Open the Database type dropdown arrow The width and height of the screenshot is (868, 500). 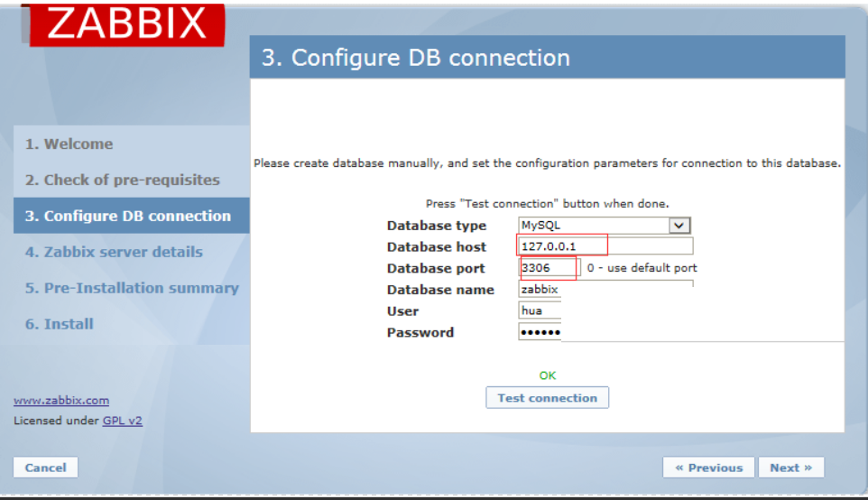(679, 226)
